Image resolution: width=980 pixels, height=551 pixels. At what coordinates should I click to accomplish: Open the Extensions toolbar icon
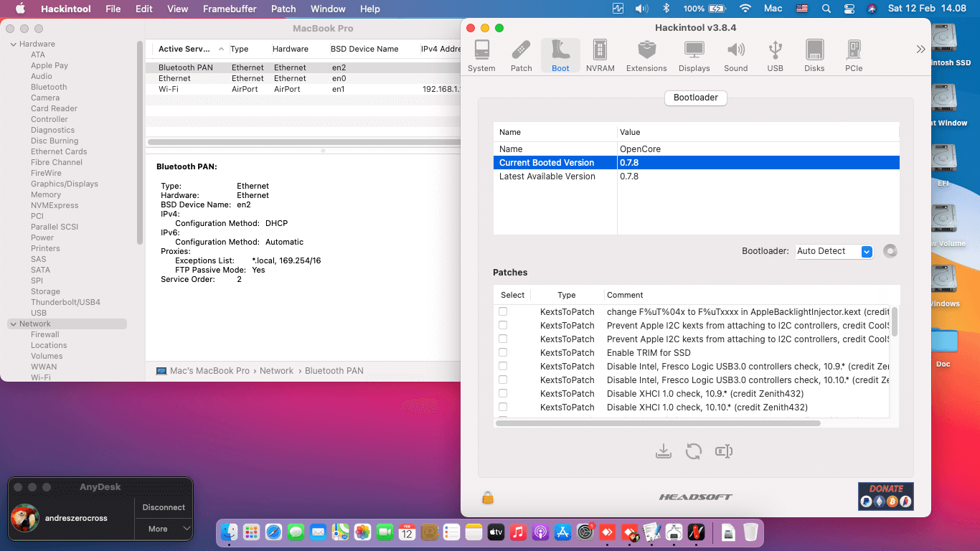pyautogui.click(x=646, y=56)
